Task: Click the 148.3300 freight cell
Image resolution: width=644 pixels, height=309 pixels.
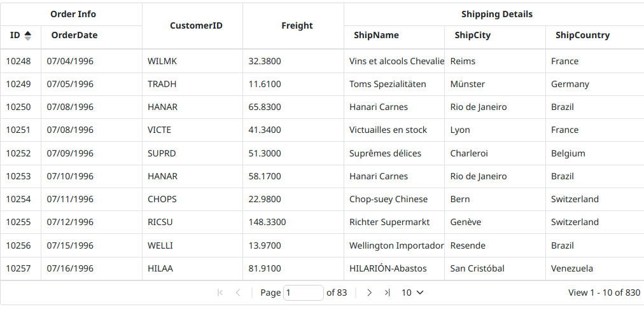Action: point(267,222)
